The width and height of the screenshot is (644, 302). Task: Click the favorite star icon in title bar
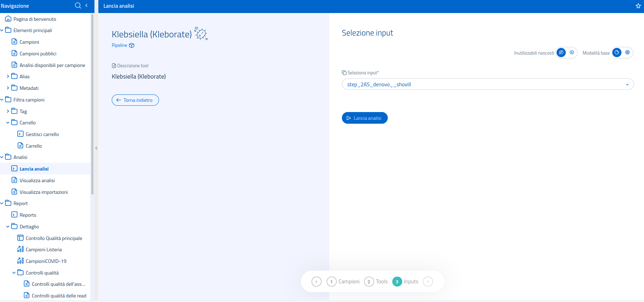pyautogui.click(x=638, y=6)
